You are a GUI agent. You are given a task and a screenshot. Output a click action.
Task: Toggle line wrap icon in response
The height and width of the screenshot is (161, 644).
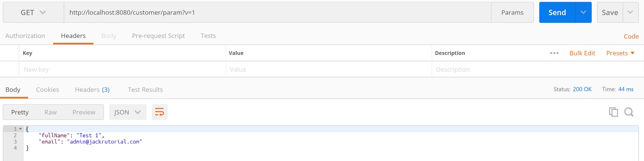[x=159, y=112]
